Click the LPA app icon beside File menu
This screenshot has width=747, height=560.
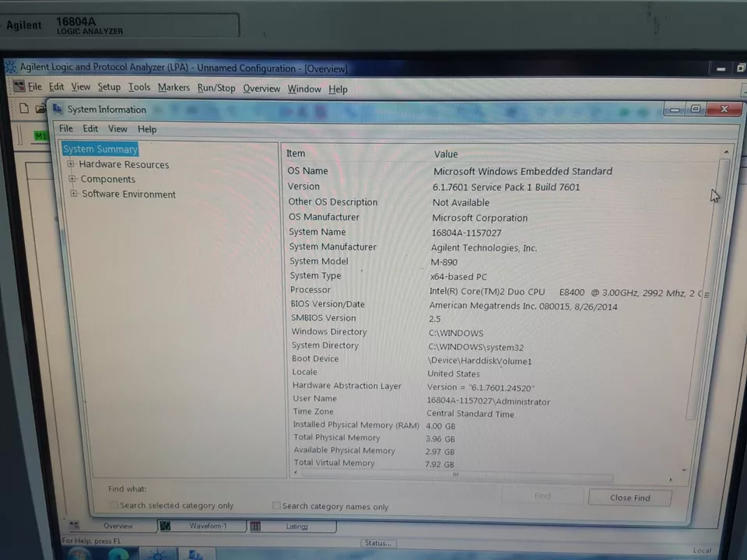(x=19, y=86)
